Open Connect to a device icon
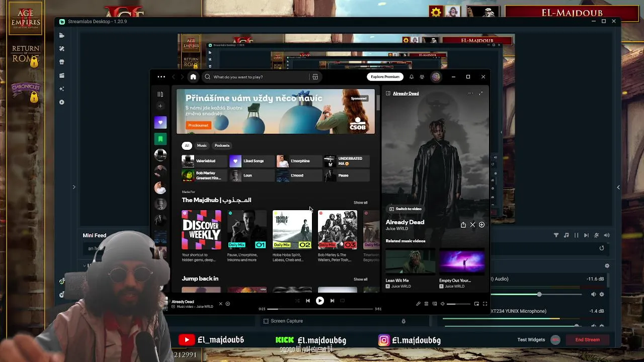This screenshot has width=644, height=362. (435, 304)
